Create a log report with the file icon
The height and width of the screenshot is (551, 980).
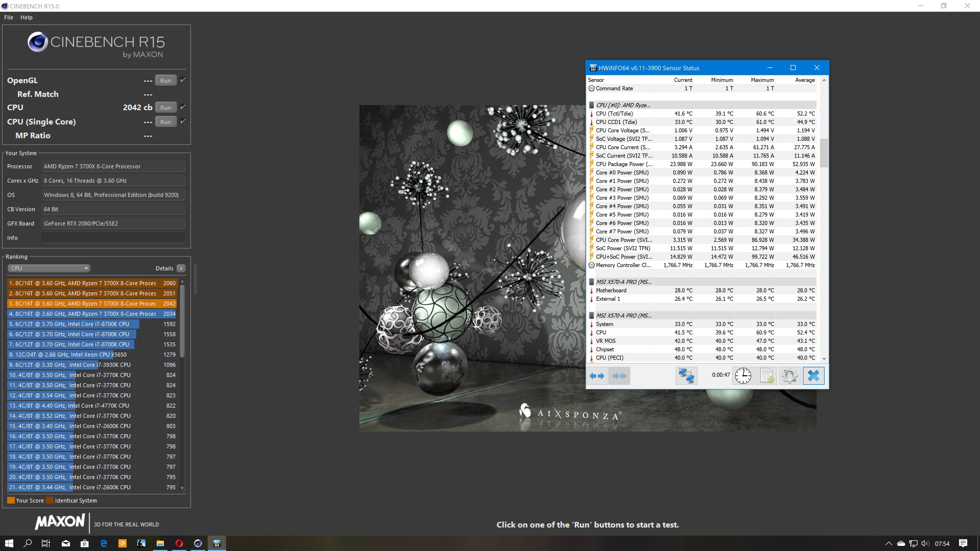766,376
